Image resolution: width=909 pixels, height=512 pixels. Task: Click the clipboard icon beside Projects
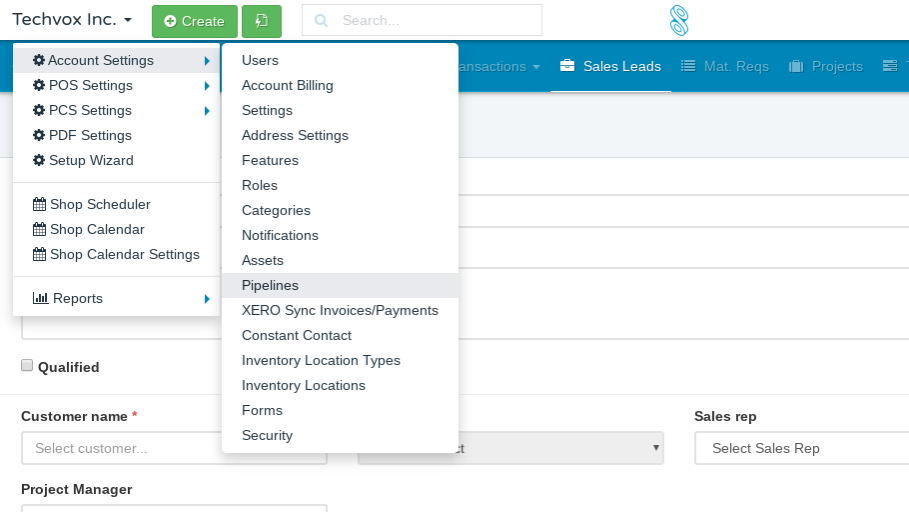click(x=796, y=66)
